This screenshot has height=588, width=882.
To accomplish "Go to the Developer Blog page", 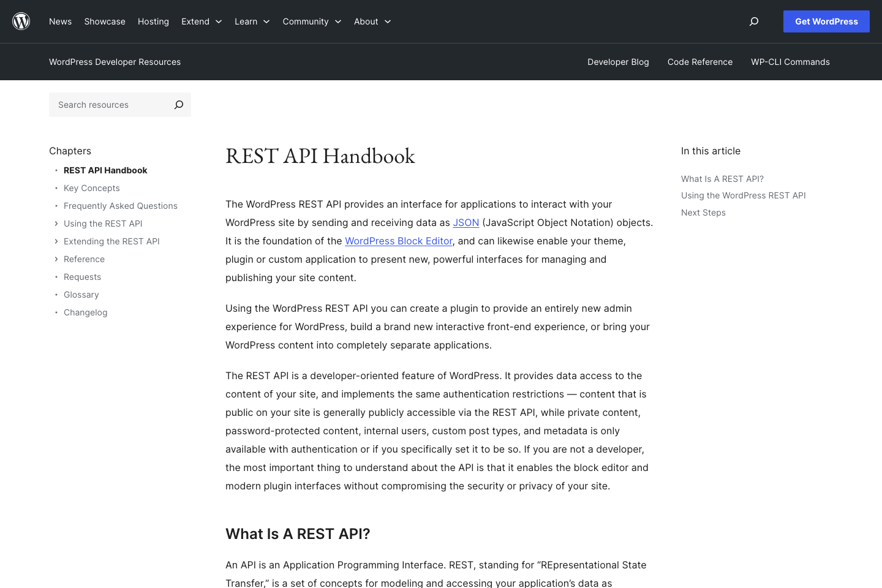I will (618, 62).
